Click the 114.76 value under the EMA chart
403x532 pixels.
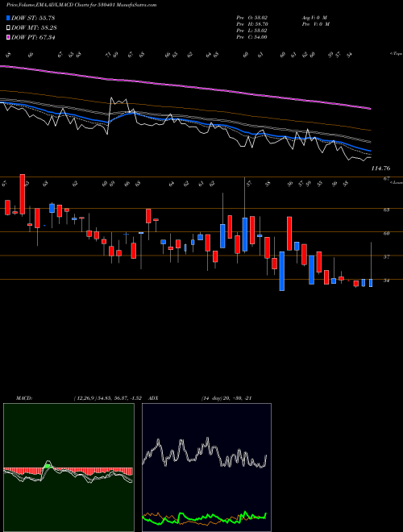coord(381,168)
